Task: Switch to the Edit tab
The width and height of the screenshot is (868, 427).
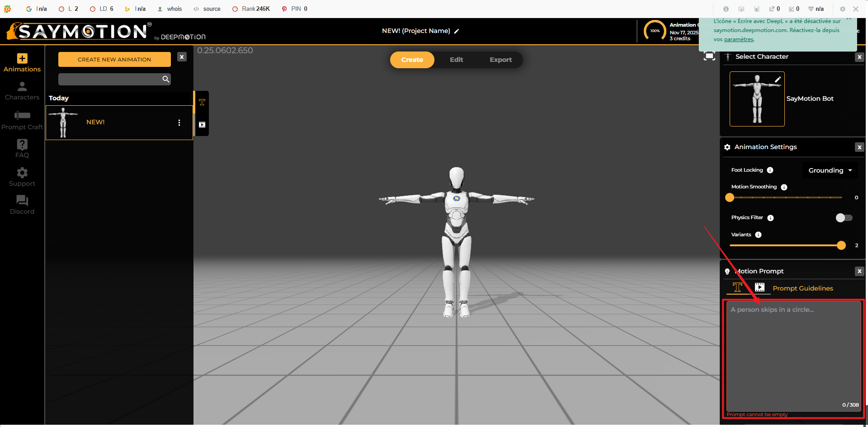Action: [456, 60]
